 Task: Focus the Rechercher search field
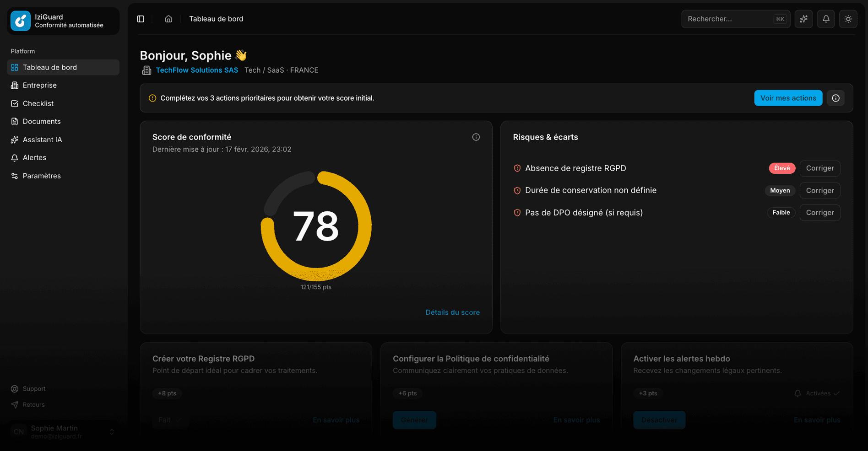(728, 19)
